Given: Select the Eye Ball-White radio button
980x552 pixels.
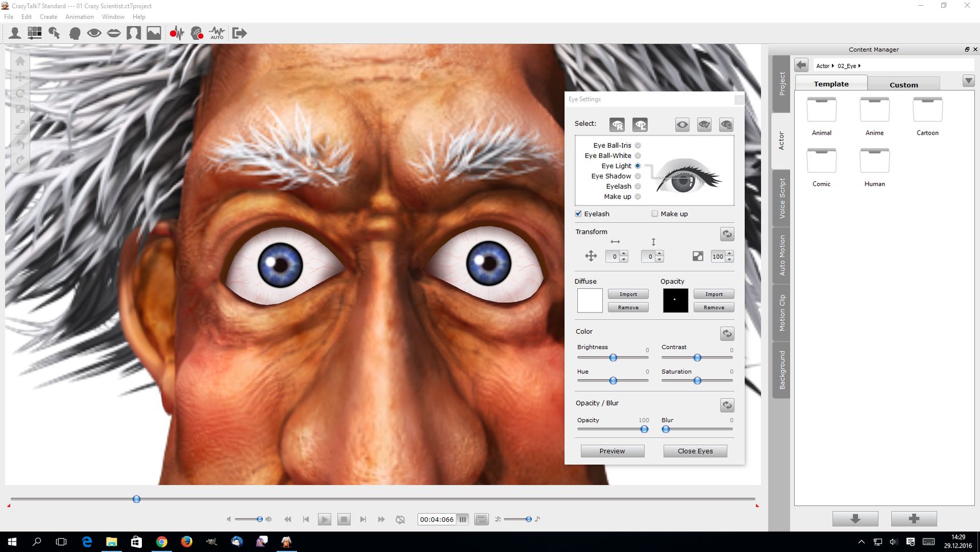Looking at the screenshot, I should (x=638, y=156).
